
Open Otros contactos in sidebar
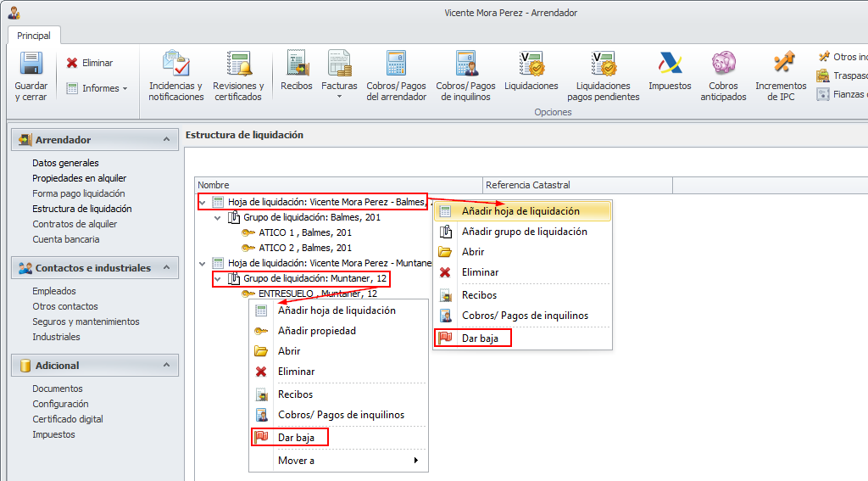click(x=64, y=306)
